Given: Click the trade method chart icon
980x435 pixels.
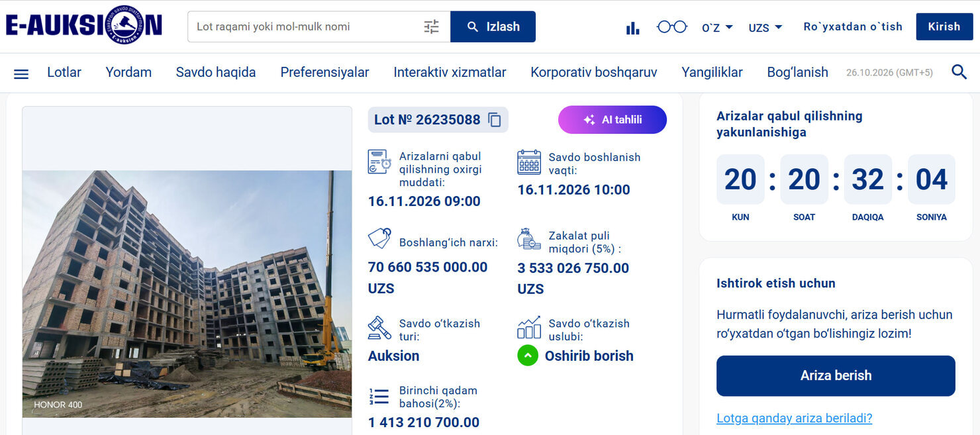Looking at the screenshot, I should point(529,328).
